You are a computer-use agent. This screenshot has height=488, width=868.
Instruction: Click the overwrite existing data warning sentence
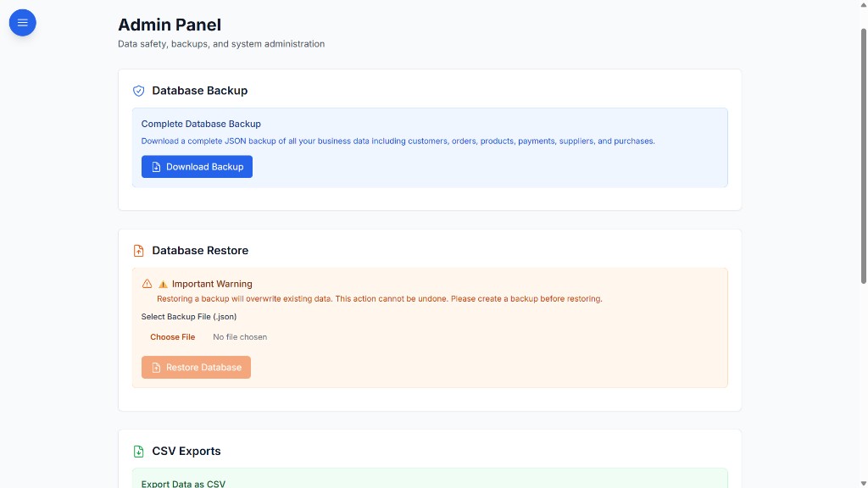(380, 299)
